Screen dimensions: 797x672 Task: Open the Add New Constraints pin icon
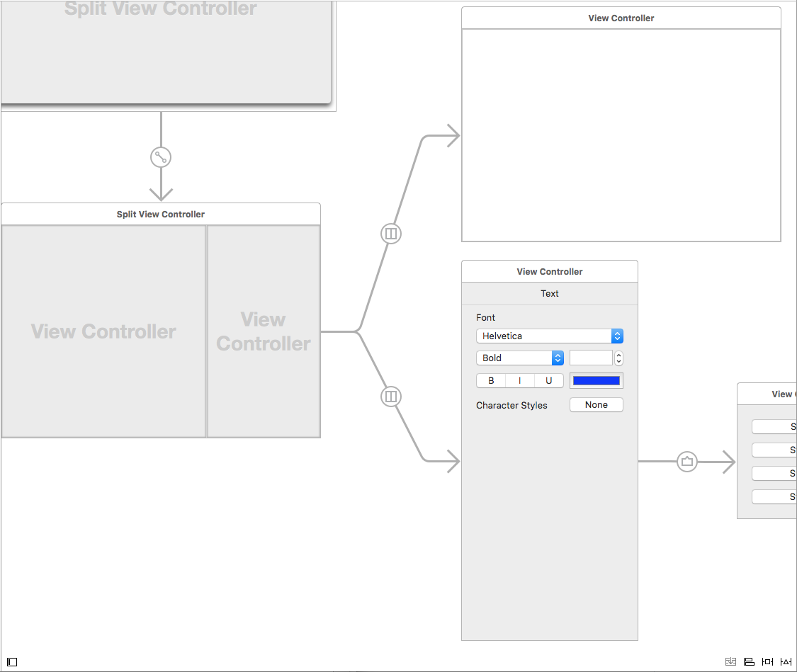pos(767,661)
